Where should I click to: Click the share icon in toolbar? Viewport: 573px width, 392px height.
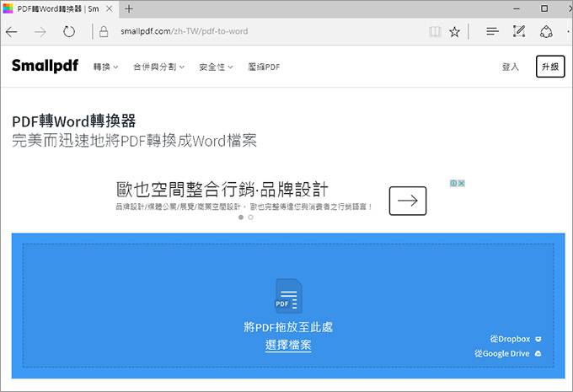click(x=546, y=32)
